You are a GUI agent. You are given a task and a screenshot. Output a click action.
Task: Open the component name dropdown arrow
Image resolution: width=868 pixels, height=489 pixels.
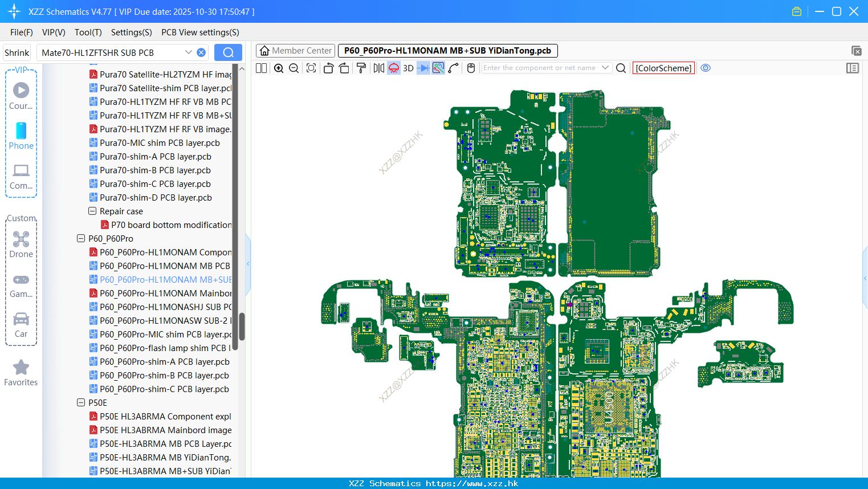605,68
